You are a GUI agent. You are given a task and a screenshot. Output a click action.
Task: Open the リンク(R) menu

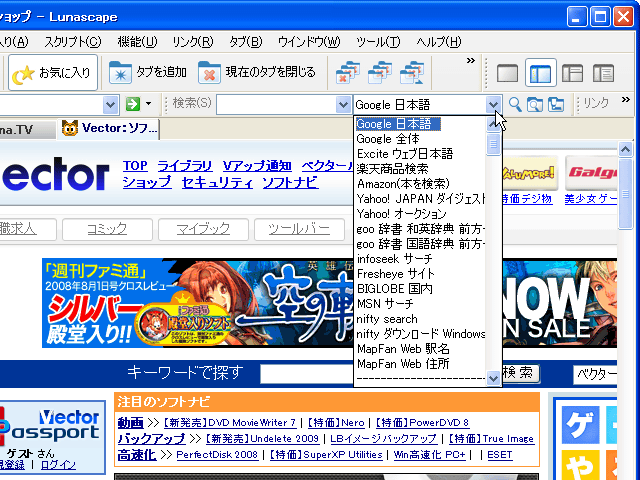pyautogui.click(x=193, y=42)
